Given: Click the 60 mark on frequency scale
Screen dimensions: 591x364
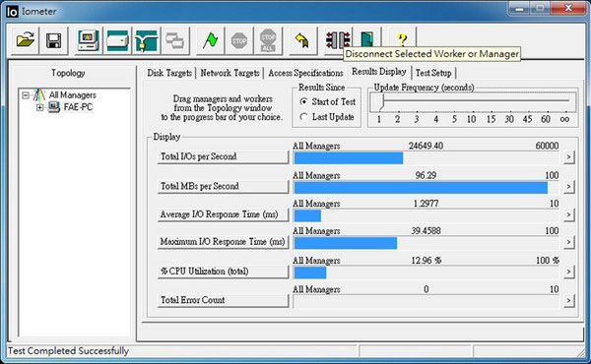Looking at the screenshot, I should tap(546, 119).
